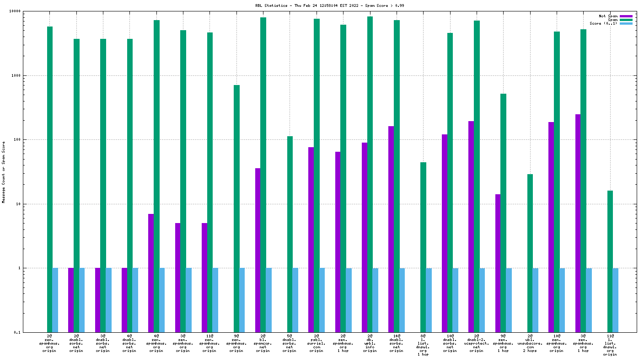
Task: Click the green Spam bar for db.wpbl.info
Action: coord(370,174)
